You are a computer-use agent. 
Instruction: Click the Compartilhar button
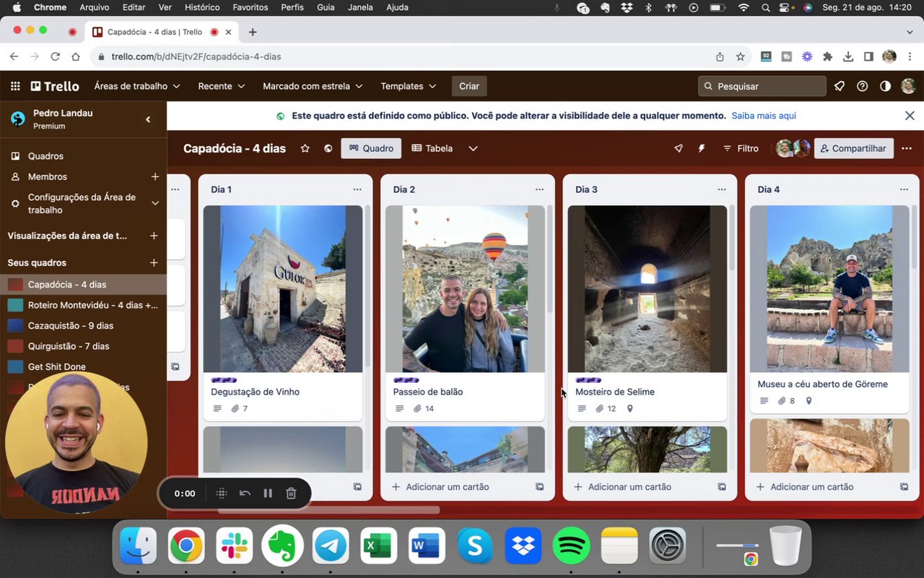(x=853, y=148)
